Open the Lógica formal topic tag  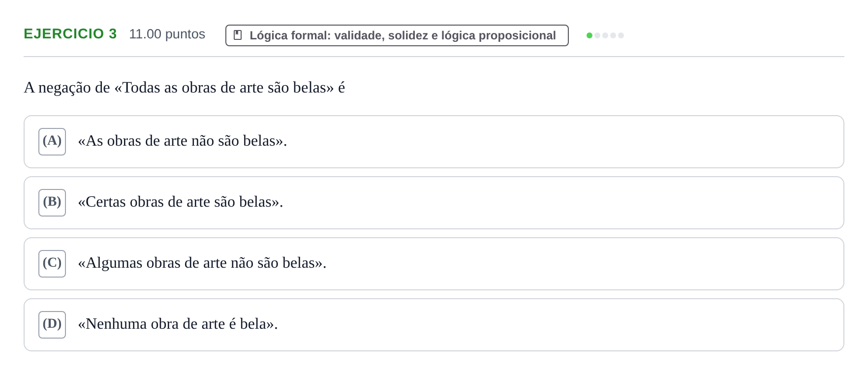click(x=397, y=35)
